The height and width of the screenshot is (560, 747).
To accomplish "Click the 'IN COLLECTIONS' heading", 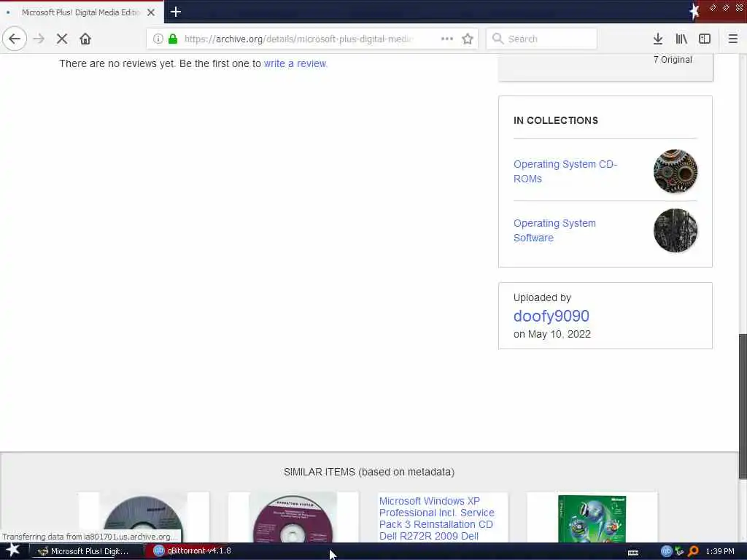I will point(555,120).
